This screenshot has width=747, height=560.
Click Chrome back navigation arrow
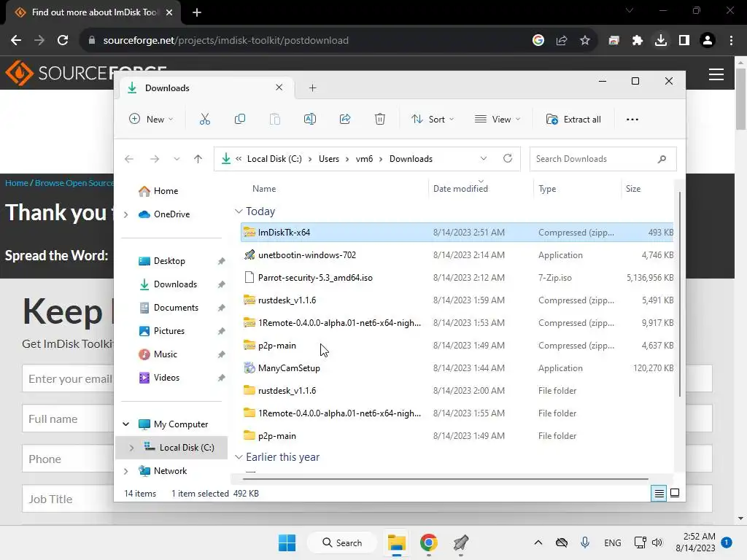[16, 40]
